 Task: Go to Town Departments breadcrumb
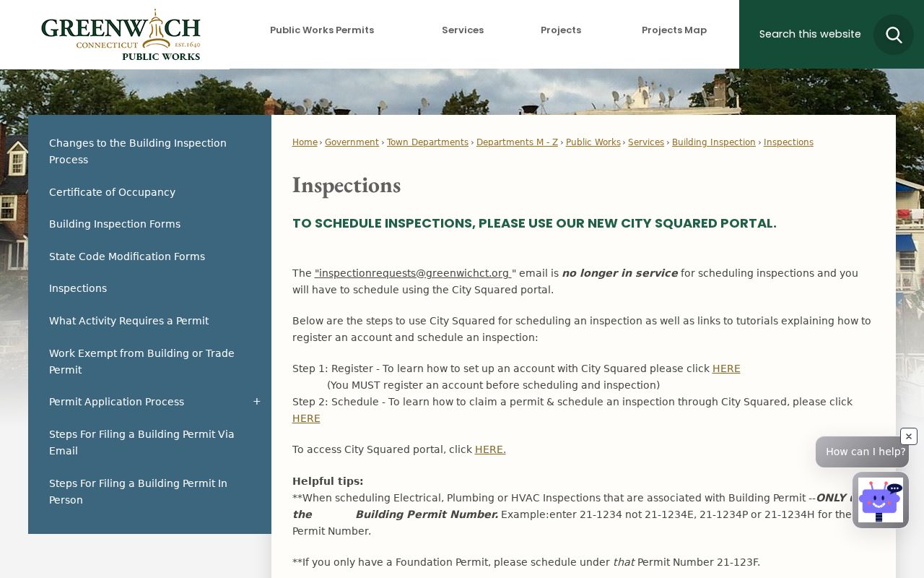coord(427,142)
